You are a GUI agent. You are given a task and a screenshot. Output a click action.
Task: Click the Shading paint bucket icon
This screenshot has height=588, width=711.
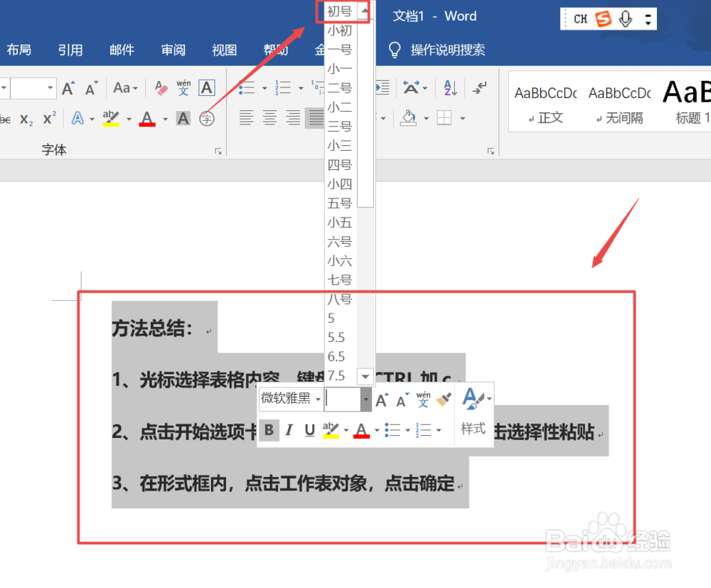coord(409,118)
